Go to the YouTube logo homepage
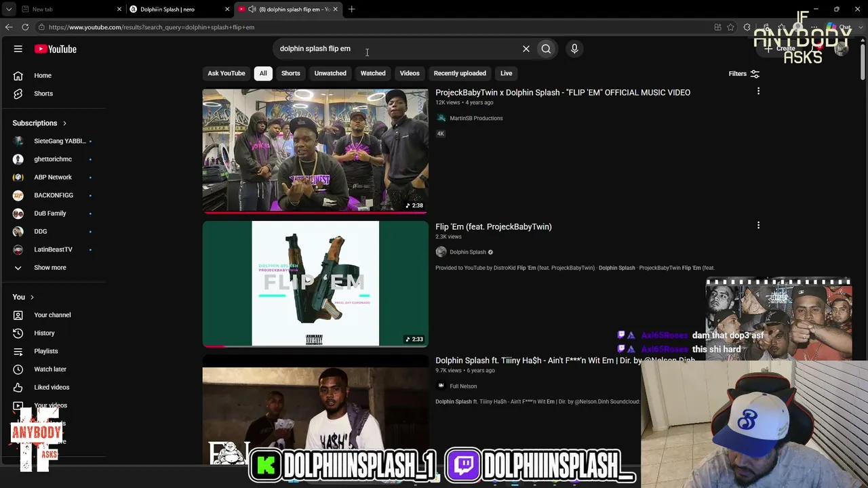Viewport: 868px width, 488px height. 56,49
